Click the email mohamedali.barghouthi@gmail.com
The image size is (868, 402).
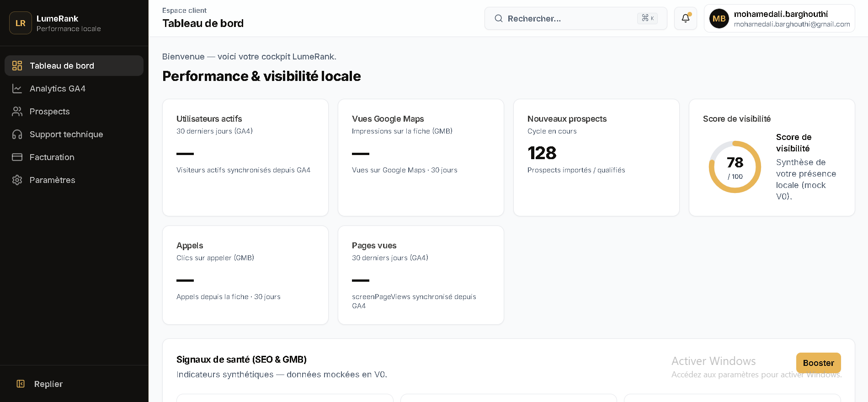pos(792,24)
